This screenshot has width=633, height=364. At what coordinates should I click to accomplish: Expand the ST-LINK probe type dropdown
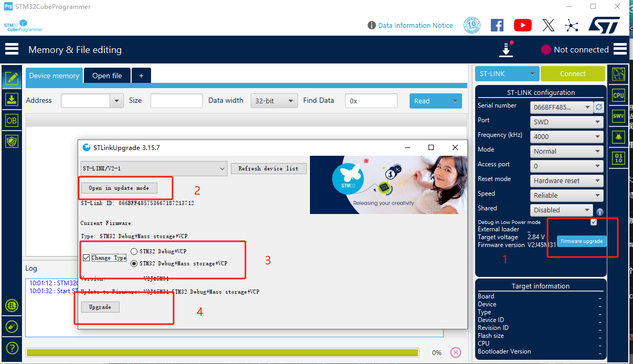point(507,74)
